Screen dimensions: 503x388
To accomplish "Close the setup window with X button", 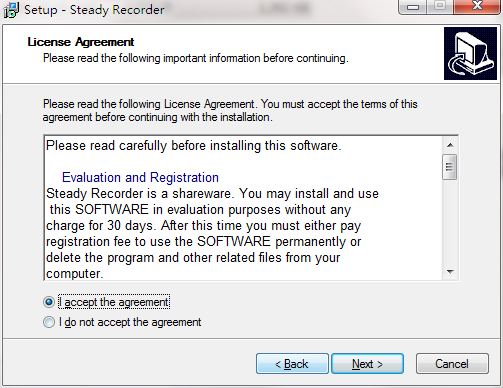I will pyautogui.click(x=477, y=6).
